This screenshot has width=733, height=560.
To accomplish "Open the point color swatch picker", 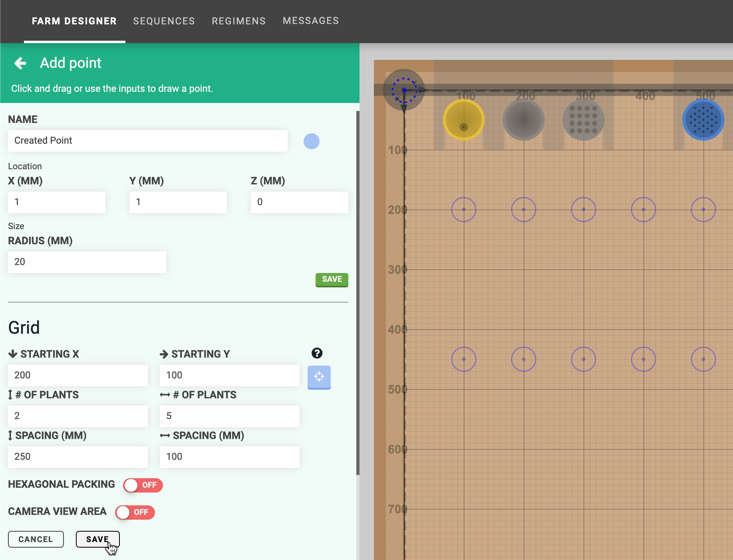I will pyautogui.click(x=312, y=141).
